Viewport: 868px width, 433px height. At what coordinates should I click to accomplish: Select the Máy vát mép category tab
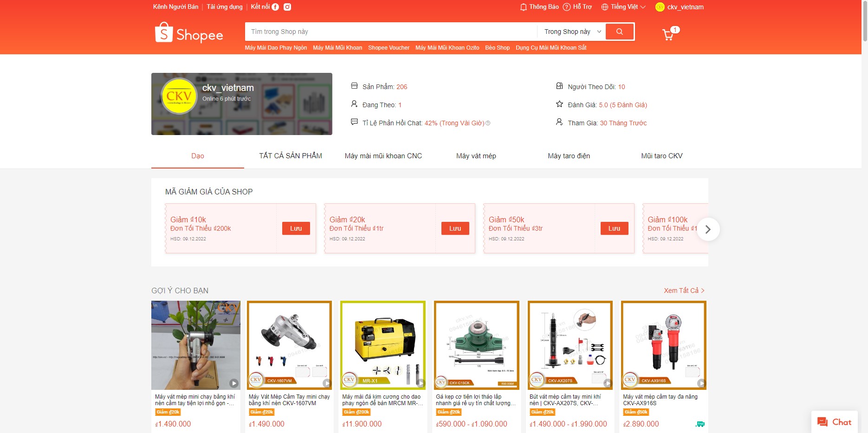point(476,156)
